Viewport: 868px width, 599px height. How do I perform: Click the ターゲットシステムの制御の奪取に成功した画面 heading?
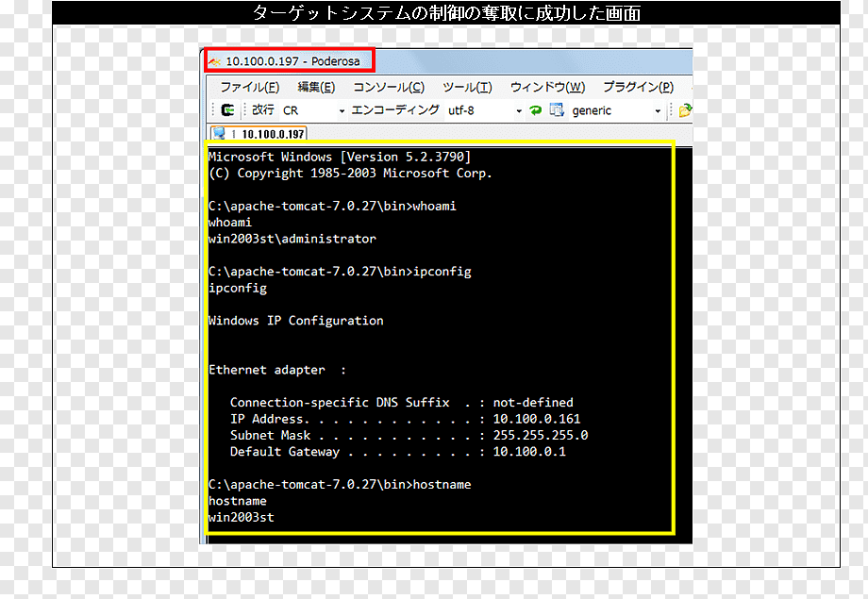(x=446, y=12)
